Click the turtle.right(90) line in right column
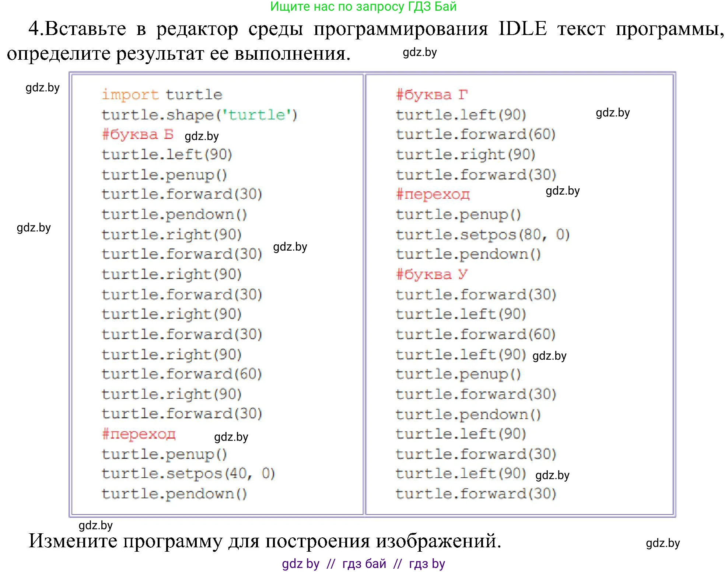 [465, 154]
